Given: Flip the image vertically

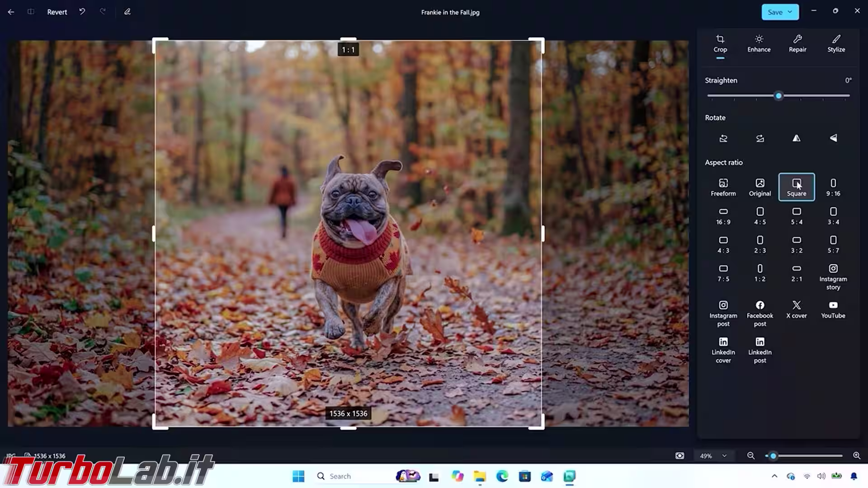Looking at the screenshot, I should [x=833, y=138].
